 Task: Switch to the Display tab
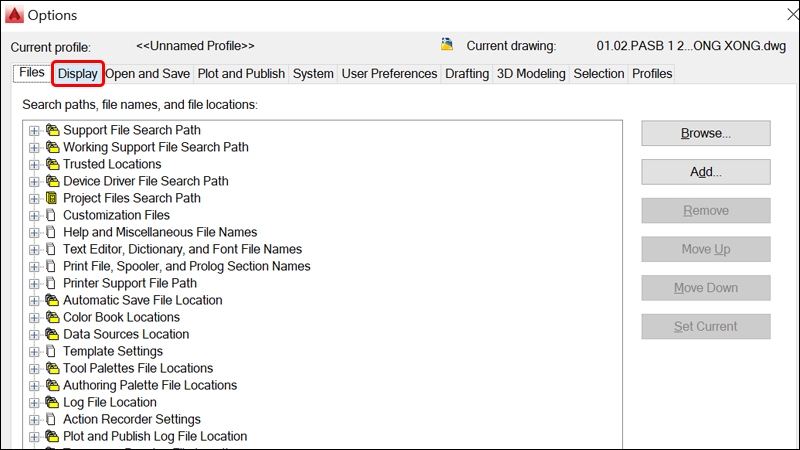(77, 73)
